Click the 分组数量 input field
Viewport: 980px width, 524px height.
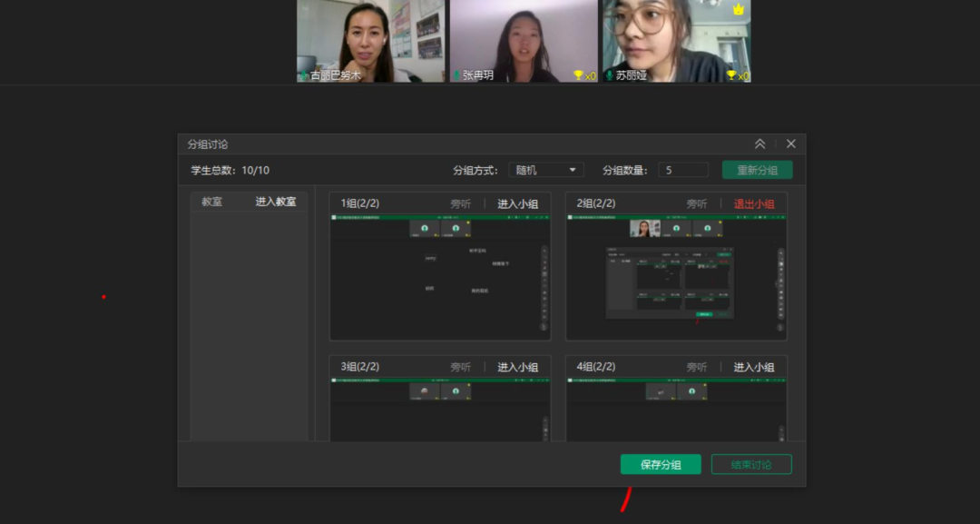pyautogui.click(x=683, y=170)
